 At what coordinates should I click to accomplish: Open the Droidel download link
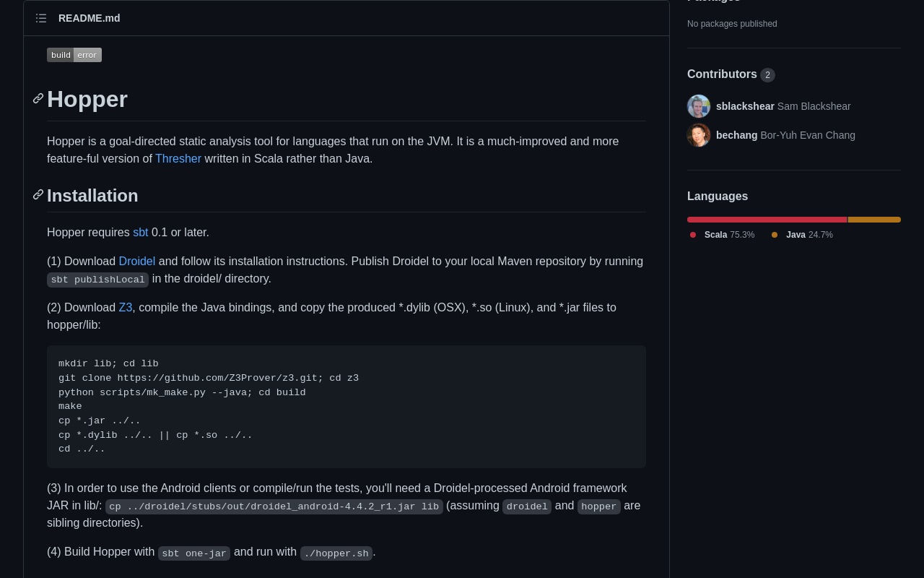click(136, 261)
